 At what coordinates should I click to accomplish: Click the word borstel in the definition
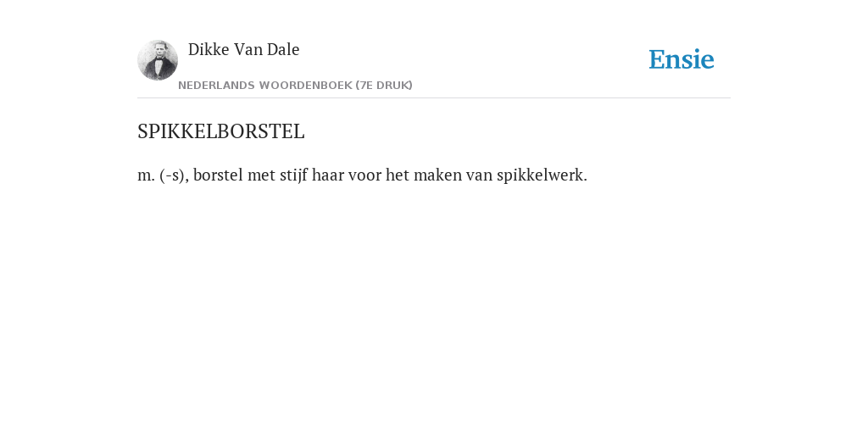(218, 175)
